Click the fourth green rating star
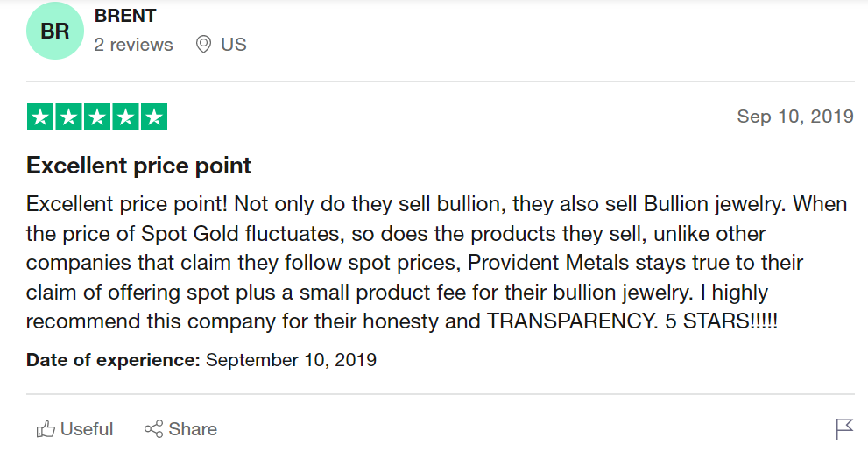The image size is (868, 452). [x=125, y=117]
